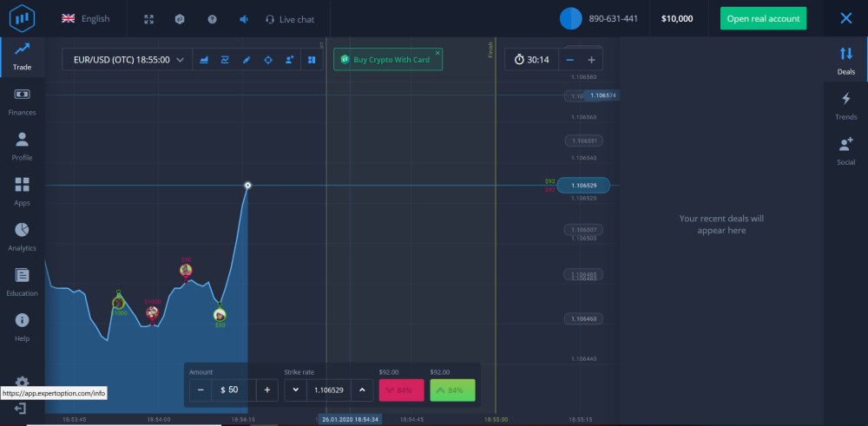Click the Finish line marker on chart
Viewport: 868px width, 426px height.
490,49
